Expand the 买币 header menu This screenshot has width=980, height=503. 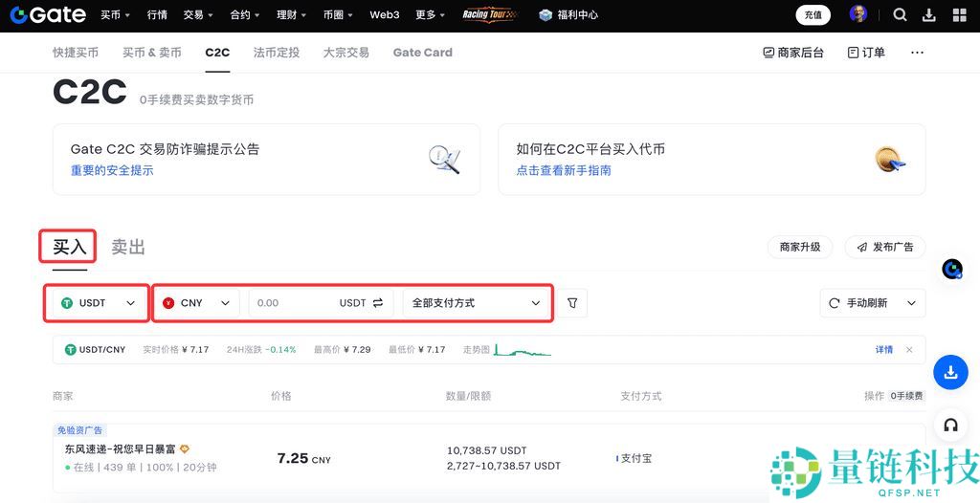pyautogui.click(x=115, y=14)
